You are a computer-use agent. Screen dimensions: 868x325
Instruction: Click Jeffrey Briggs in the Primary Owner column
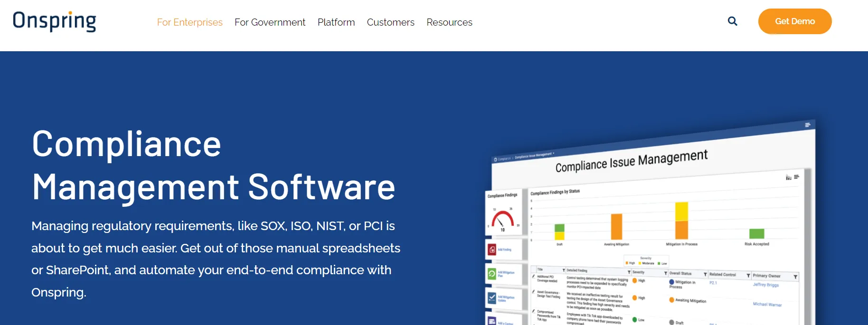765,285
